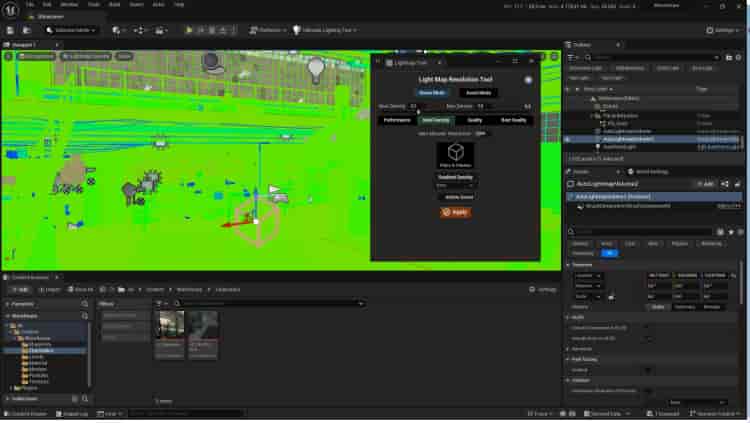Screen dimensions: 750x423
Task: Click the green Play icon in the toolbar
Action: tap(189, 30)
